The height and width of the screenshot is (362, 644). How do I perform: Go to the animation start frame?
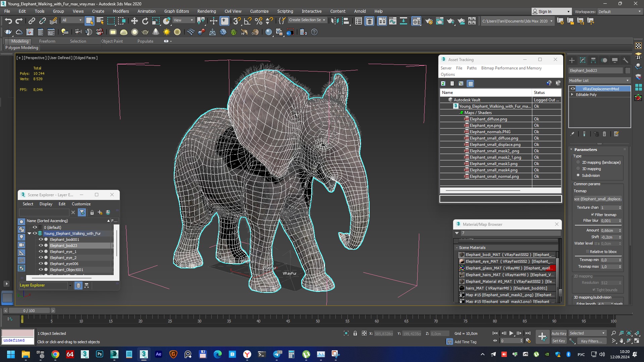point(495,333)
